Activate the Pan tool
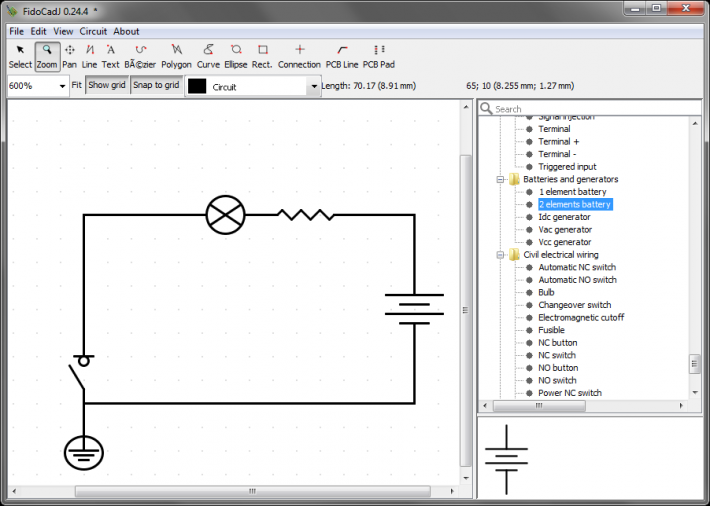The width and height of the screenshot is (710, 506). coord(69,57)
